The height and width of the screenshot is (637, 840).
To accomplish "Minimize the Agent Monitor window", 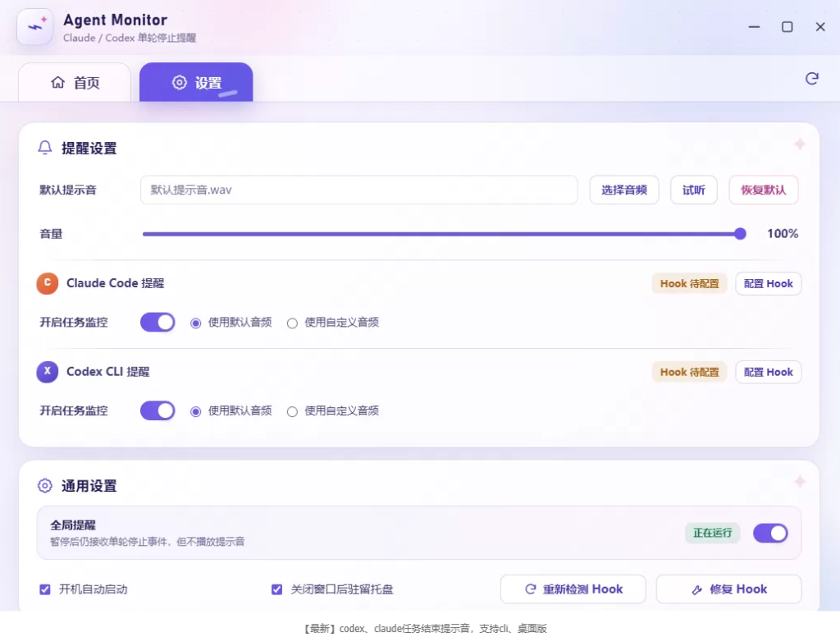I will [x=754, y=27].
